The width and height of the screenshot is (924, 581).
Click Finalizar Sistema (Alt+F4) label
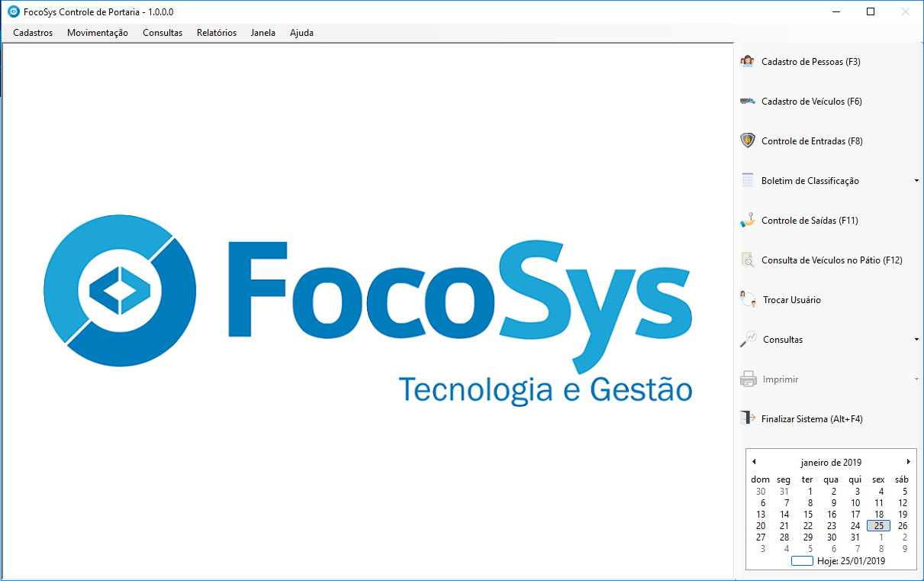(812, 419)
